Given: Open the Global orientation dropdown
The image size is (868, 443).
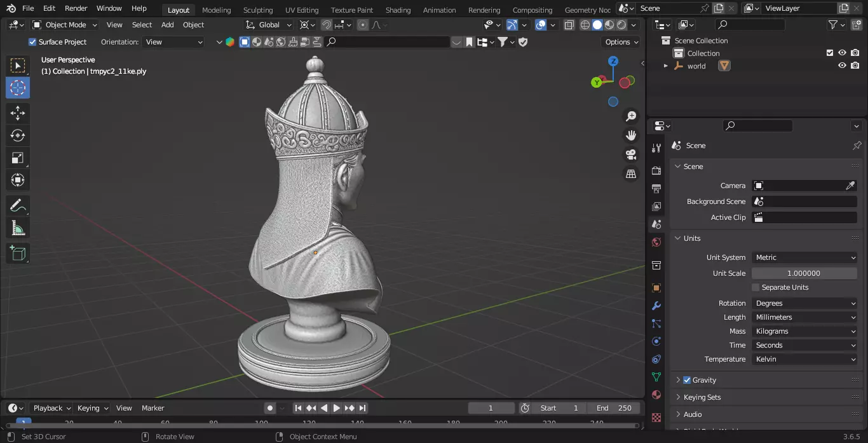Looking at the screenshot, I should 269,25.
